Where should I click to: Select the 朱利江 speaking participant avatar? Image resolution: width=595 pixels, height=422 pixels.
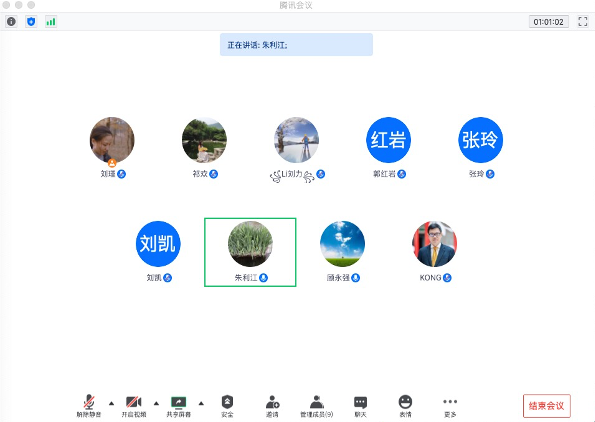click(x=250, y=244)
